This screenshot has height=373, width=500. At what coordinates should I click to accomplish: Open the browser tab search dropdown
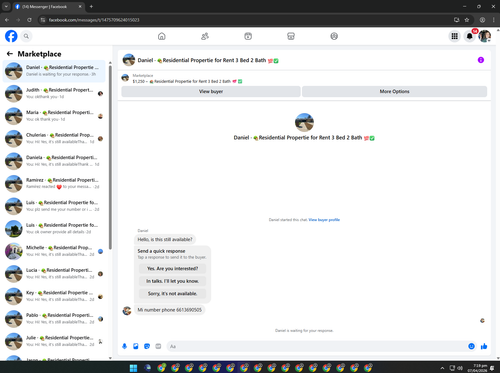(x=6, y=6)
